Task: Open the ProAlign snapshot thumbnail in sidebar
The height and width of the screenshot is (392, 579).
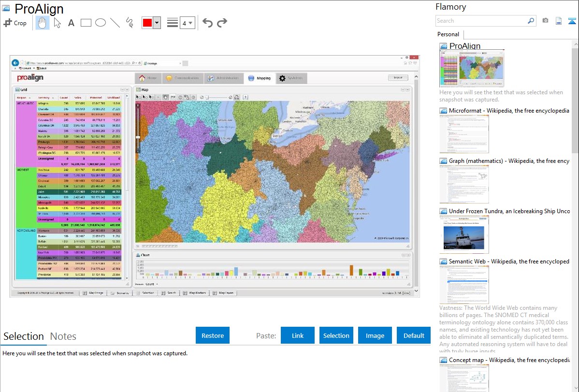Action: [472, 69]
